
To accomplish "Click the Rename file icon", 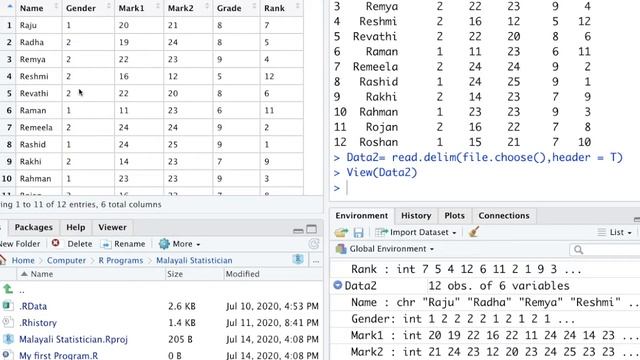I will point(106,244).
